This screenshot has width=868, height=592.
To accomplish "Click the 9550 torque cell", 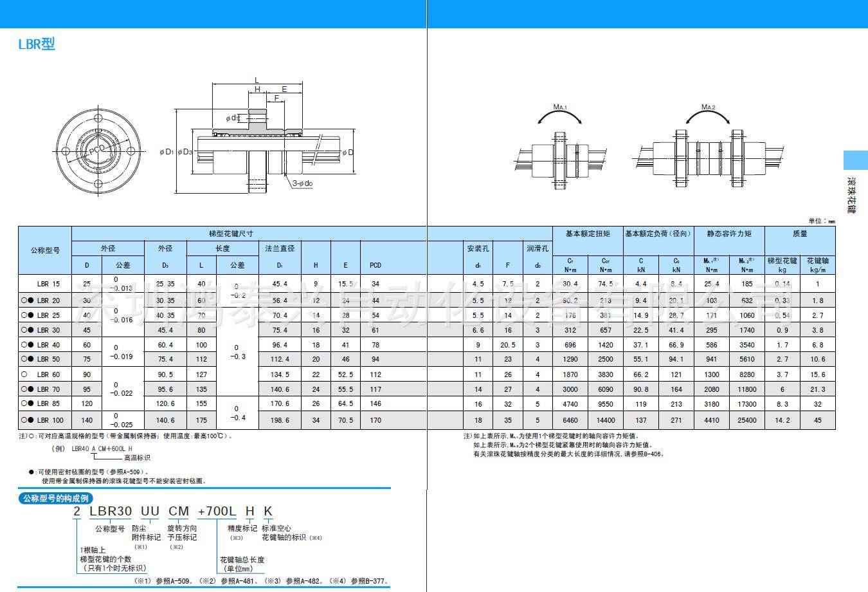I will 606,404.
